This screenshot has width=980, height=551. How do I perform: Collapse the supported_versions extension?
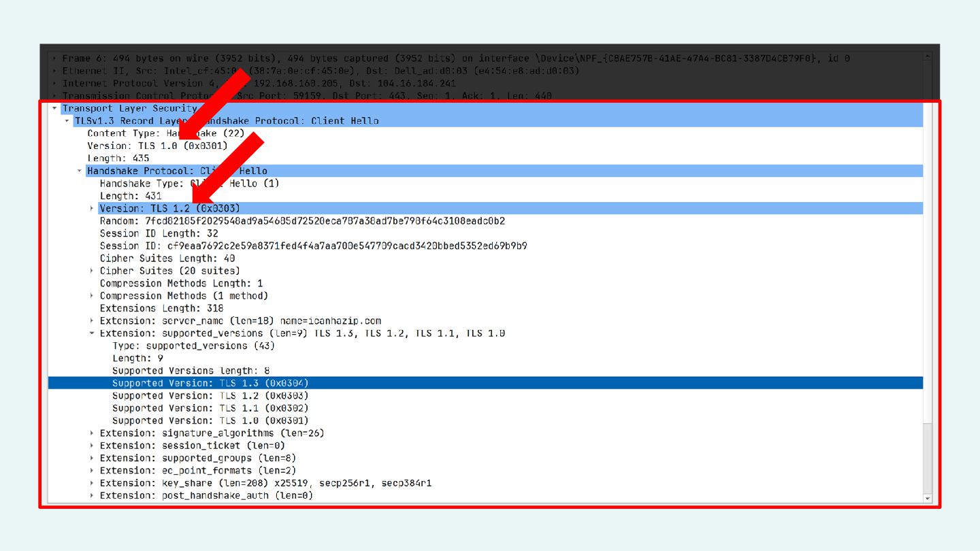(93, 333)
